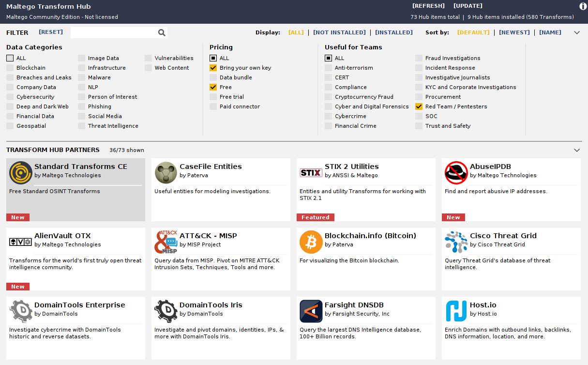588x365 pixels.
Task: Show only Installed hub items
Action: 394,32
